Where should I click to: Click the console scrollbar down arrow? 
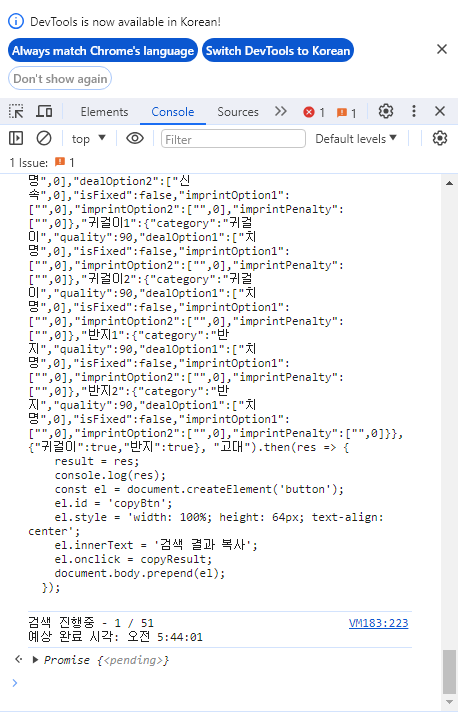tap(449, 702)
